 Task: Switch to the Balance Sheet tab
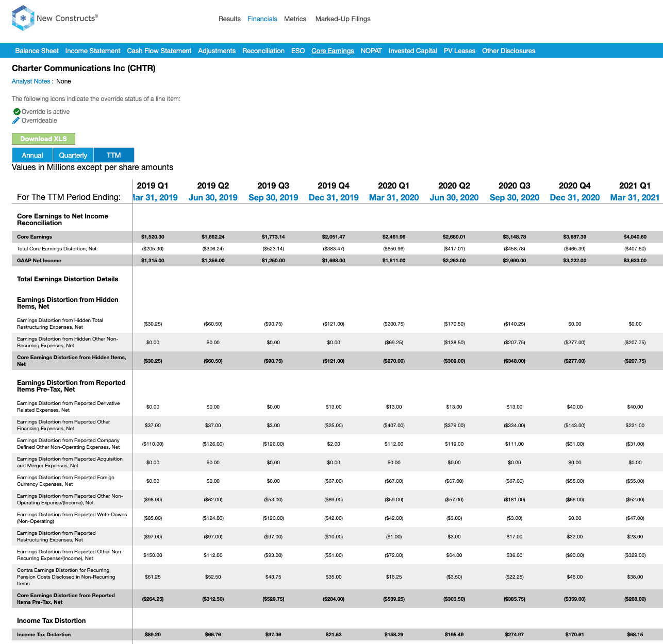point(37,50)
